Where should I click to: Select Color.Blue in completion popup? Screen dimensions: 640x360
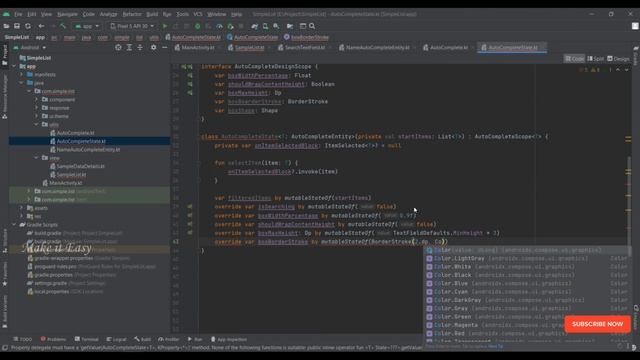(x=527, y=283)
